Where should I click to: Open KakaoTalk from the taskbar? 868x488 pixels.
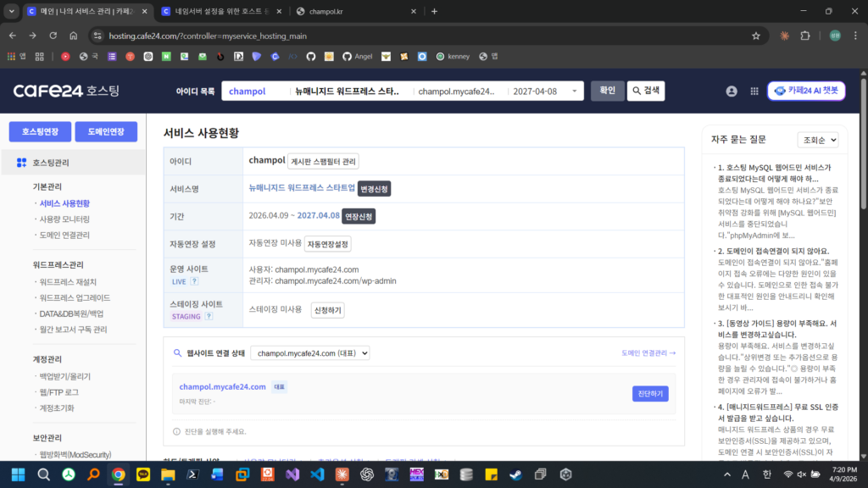tap(142, 474)
